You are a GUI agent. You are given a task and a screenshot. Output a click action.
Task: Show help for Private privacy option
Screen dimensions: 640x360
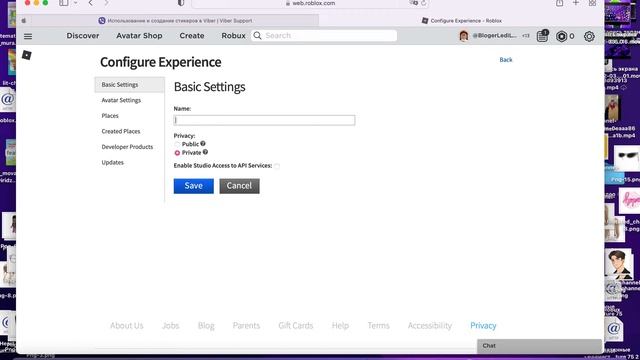tap(205, 152)
